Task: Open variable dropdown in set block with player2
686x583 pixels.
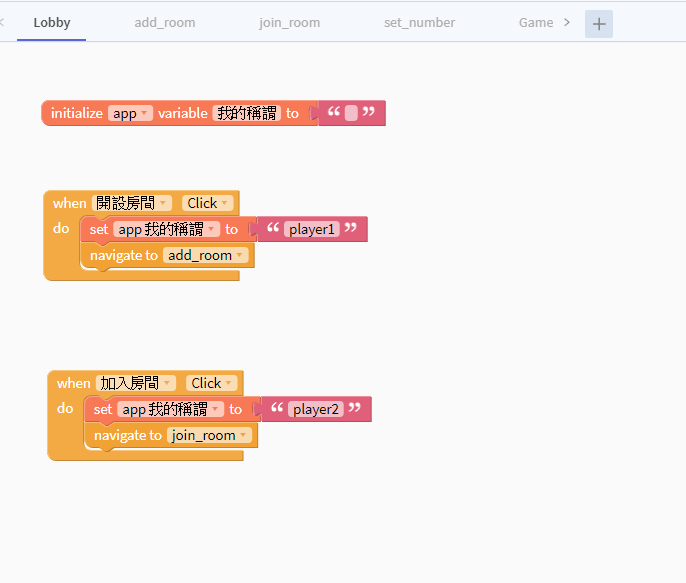Action: (170, 409)
